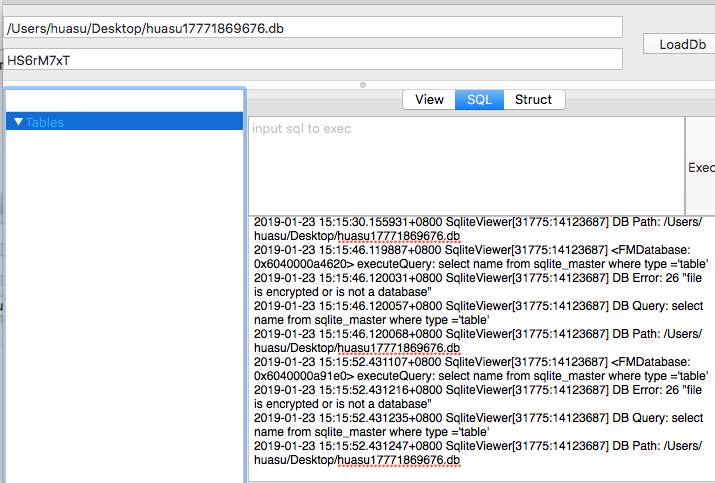Click the Exec button

pos(701,167)
